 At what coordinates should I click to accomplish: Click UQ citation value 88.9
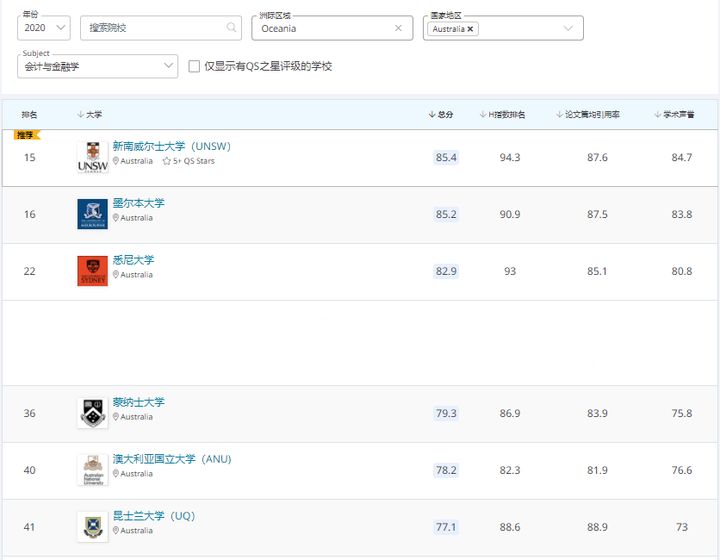click(597, 527)
